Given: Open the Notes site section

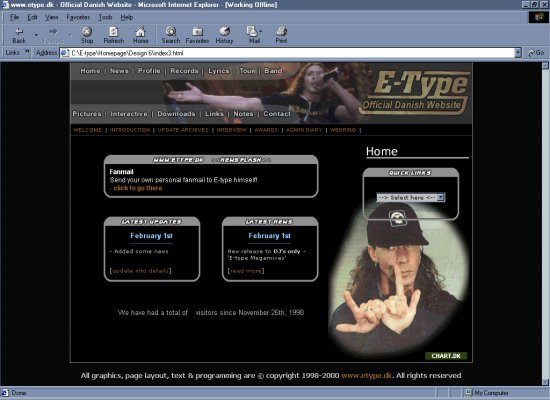Looking at the screenshot, I should pos(243,114).
